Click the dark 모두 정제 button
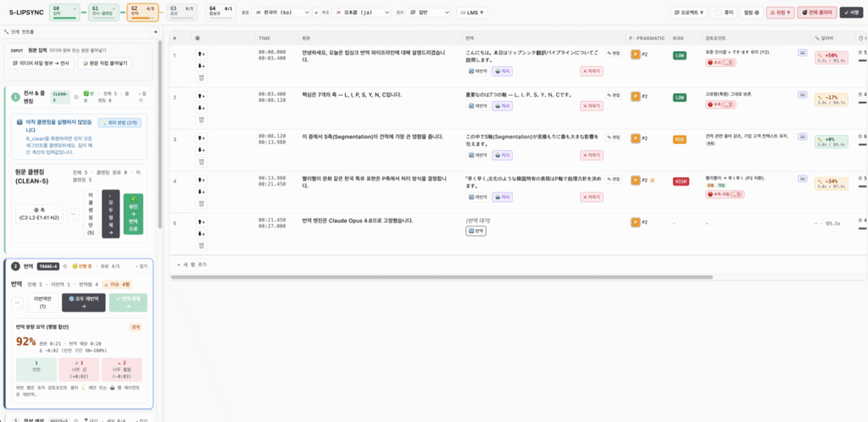The image size is (868, 422). pos(111,214)
